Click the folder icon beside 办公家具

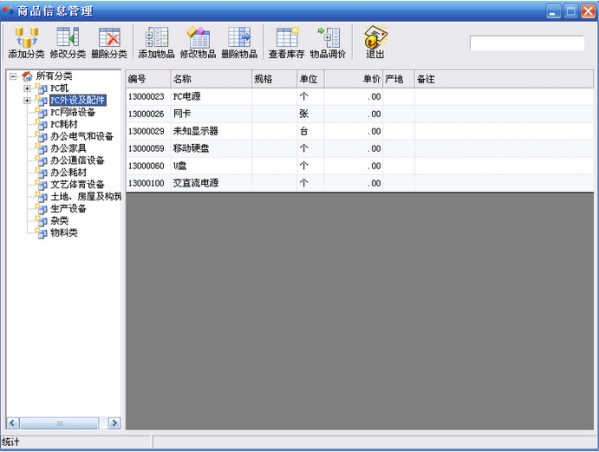42,149
